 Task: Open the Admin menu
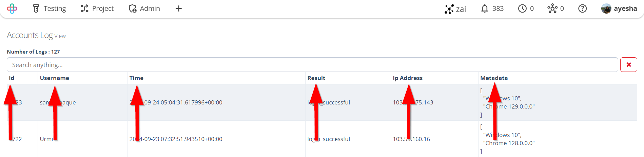(x=144, y=8)
